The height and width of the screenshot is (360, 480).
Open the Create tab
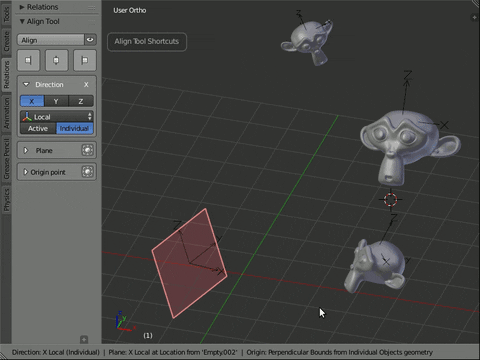[x=6, y=42]
